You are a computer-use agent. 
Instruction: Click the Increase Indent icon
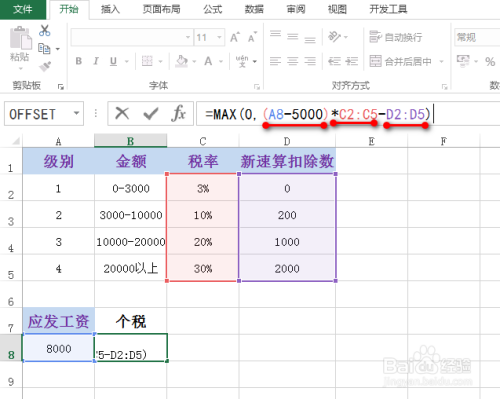tap(352, 61)
